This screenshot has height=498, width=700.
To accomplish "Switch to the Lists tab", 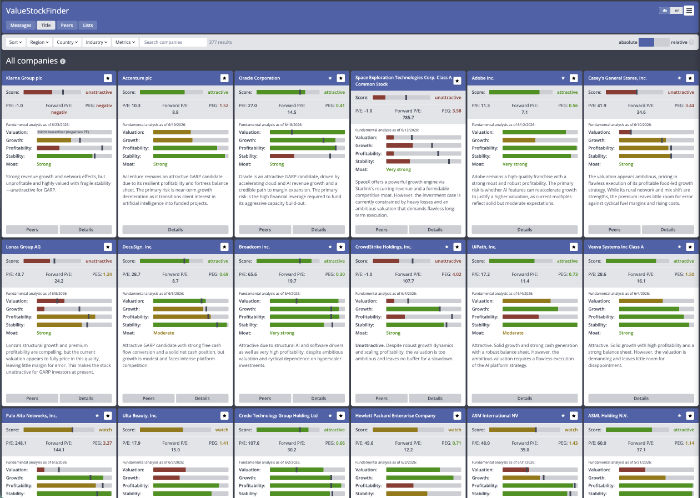I will tap(88, 25).
